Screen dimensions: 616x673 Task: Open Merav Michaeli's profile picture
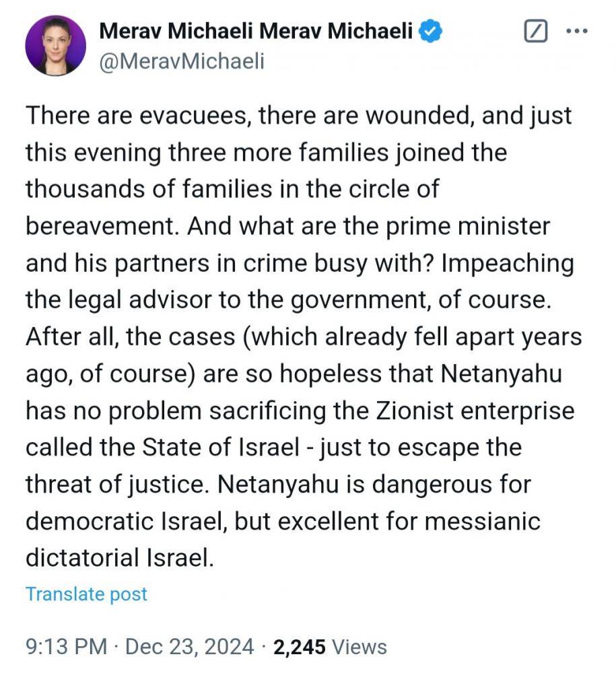click(56, 46)
